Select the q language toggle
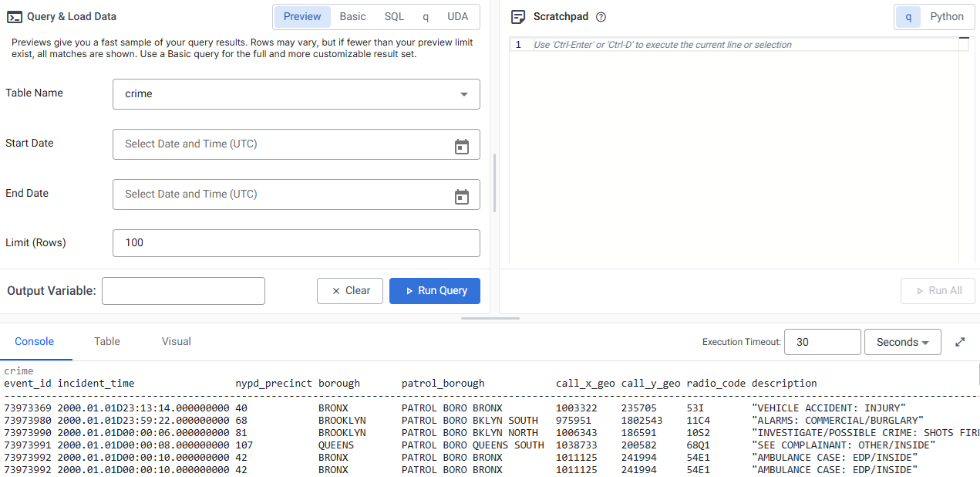Viewport: 980px width, 477px height. pos(910,16)
